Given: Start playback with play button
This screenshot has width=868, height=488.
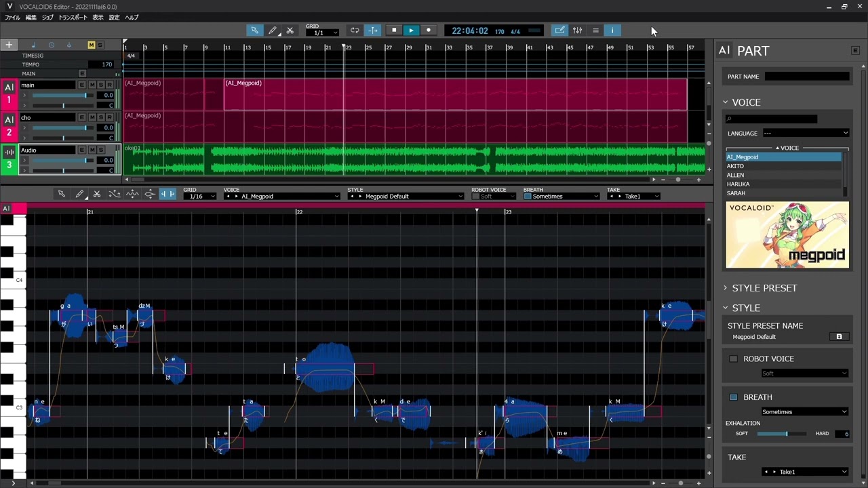Looking at the screenshot, I should [x=411, y=30].
